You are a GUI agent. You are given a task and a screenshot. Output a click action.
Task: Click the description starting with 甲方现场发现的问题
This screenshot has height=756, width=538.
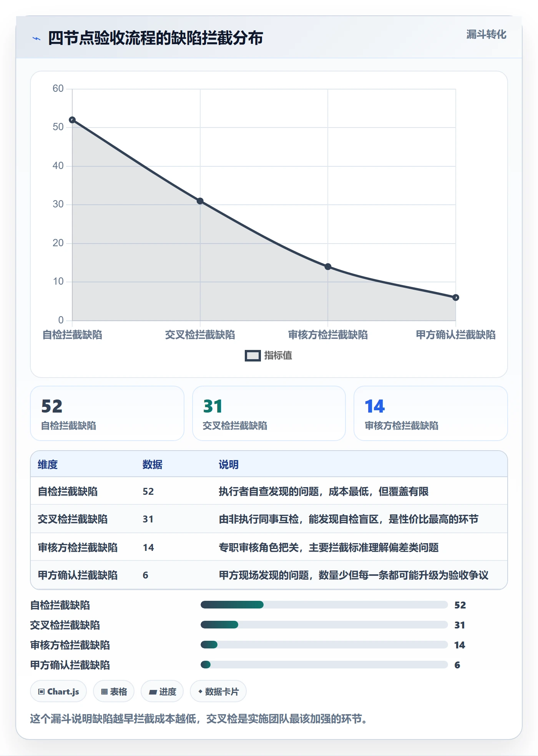pos(354,575)
